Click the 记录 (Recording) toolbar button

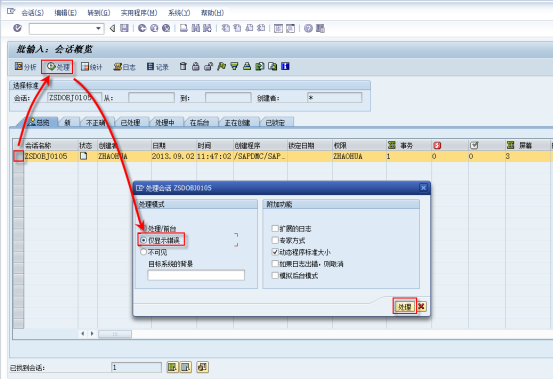(x=158, y=67)
